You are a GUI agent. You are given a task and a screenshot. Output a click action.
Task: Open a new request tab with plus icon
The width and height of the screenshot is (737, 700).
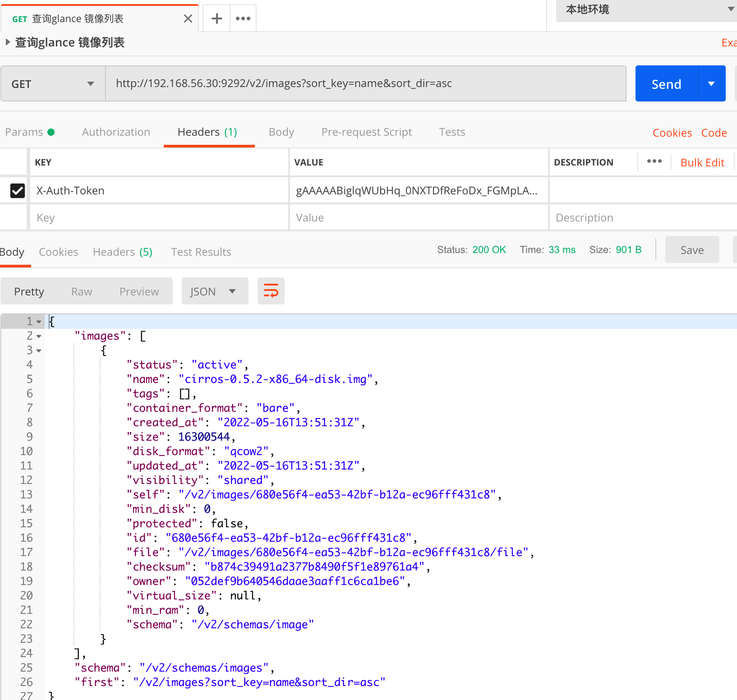(217, 18)
